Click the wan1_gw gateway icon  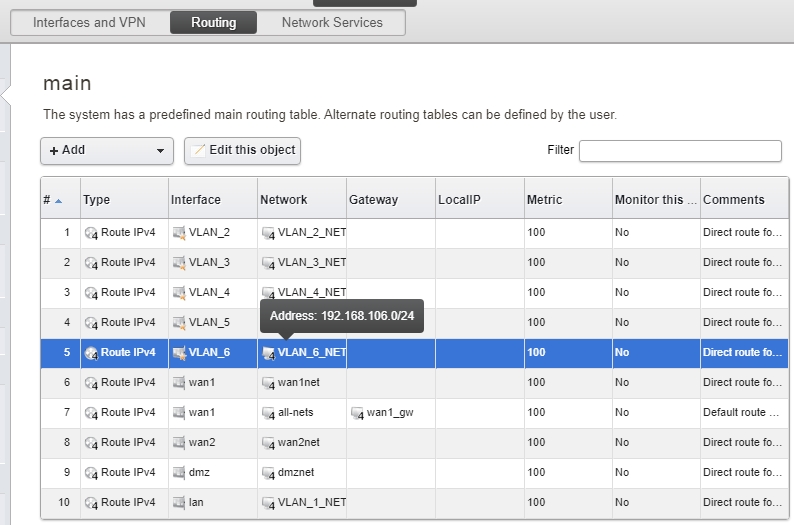(356, 413)
